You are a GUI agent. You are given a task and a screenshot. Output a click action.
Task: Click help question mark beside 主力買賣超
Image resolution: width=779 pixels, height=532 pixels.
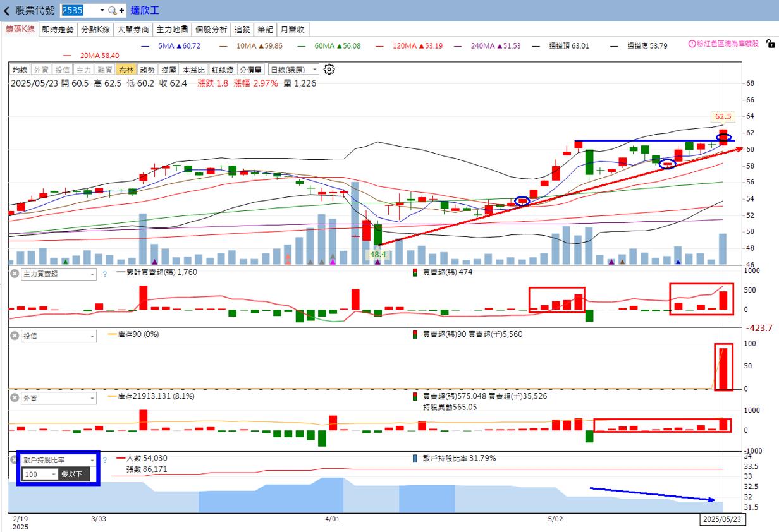(105, 274)
